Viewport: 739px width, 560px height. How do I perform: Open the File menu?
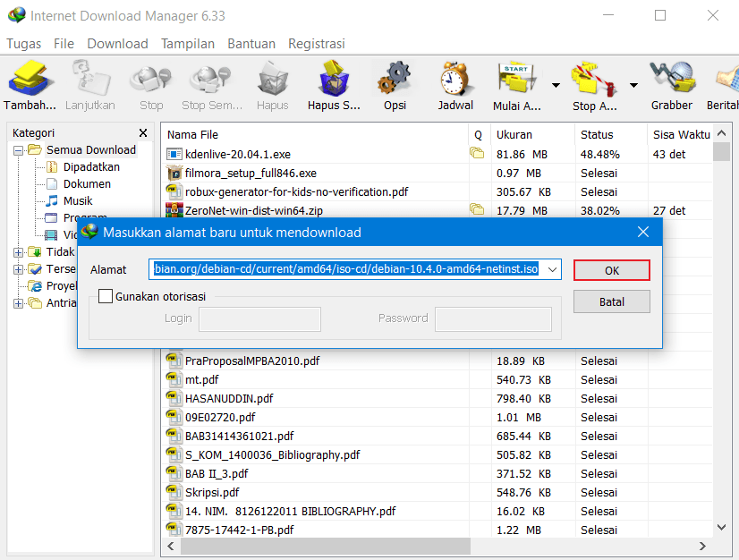64,44
